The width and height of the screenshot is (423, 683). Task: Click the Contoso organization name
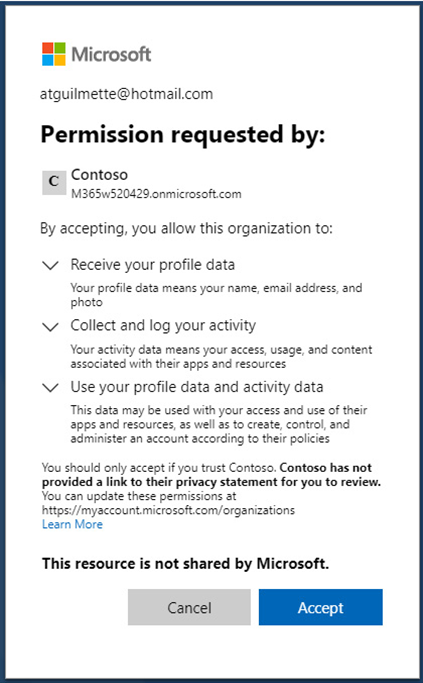coord(99,175)
